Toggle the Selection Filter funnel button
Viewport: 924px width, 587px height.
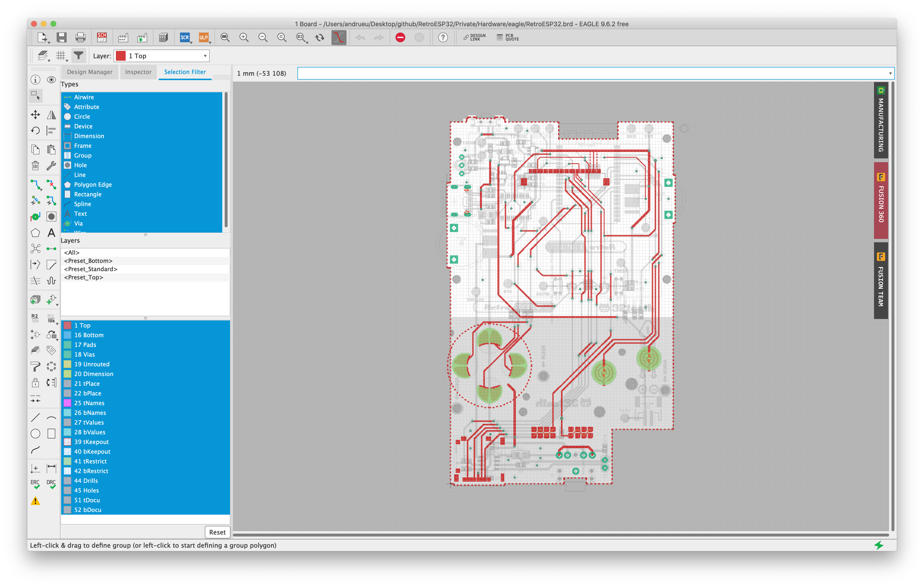78,56
